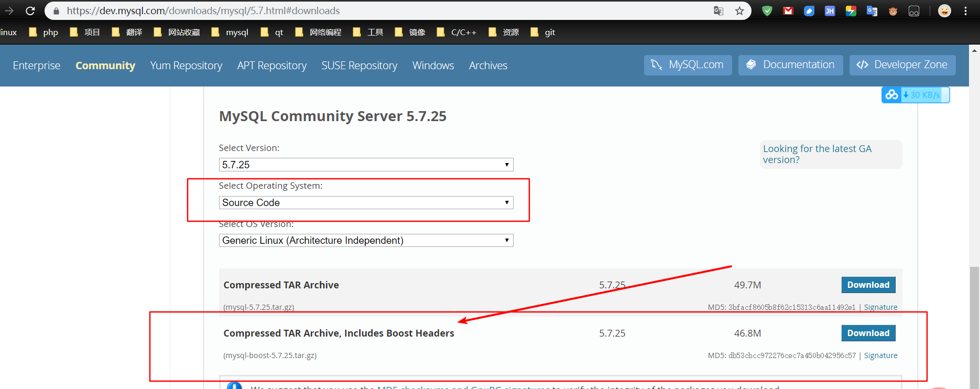Bookmark this page with the star icon
980x389 pixels.
click(x=739, y=10)
